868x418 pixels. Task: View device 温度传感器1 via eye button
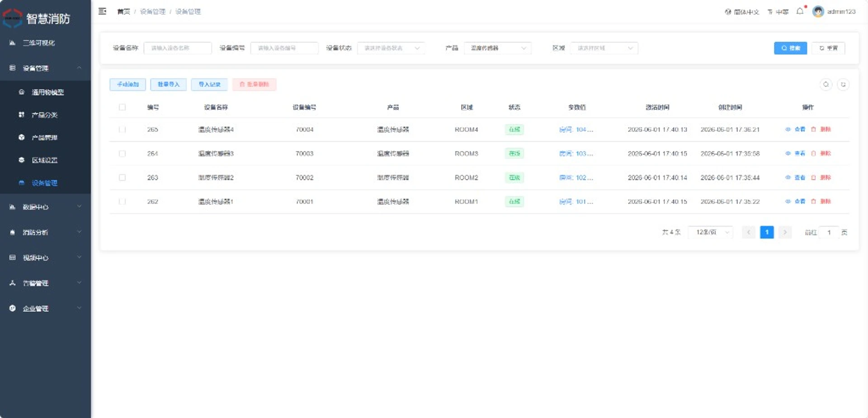point(795,201)
